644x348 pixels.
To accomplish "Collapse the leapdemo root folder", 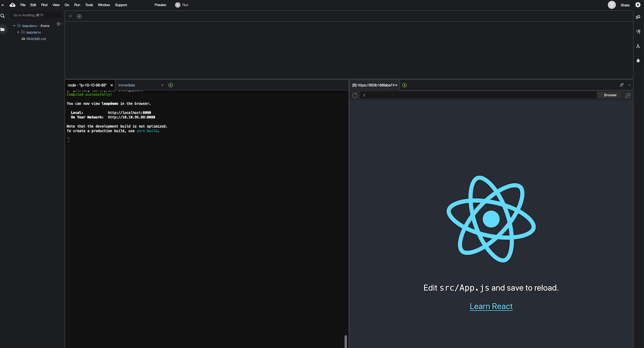I will [14, 26].
